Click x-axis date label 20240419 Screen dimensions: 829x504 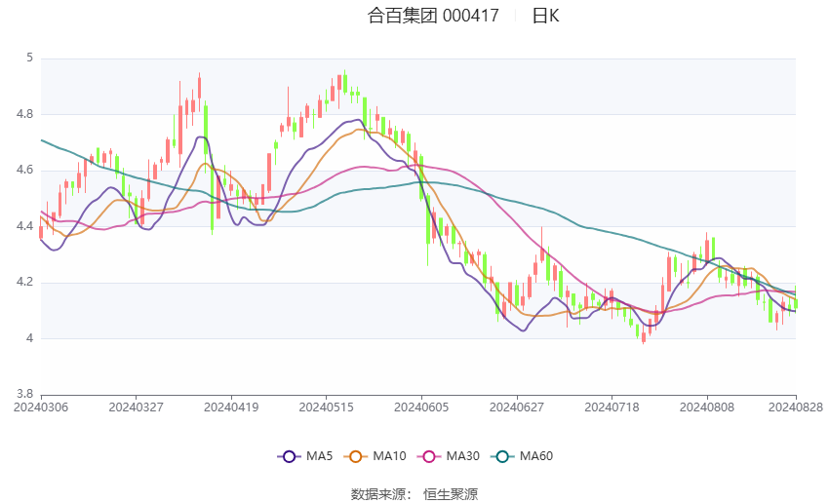point(231,407)
